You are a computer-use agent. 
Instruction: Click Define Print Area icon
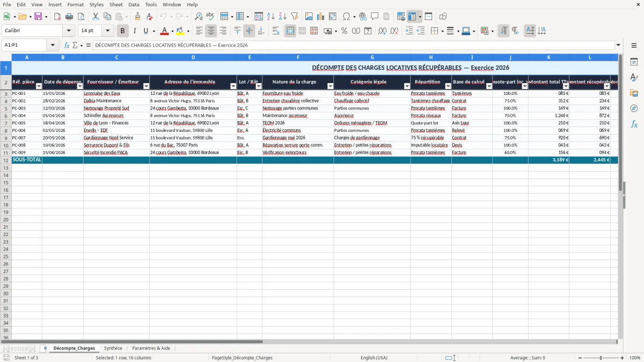401,17
